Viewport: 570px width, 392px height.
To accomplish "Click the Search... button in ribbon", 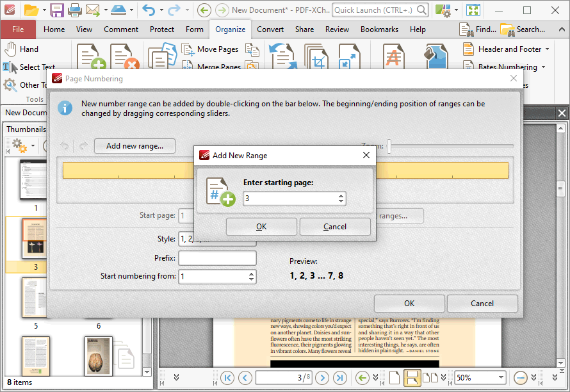I will (523, 29).
